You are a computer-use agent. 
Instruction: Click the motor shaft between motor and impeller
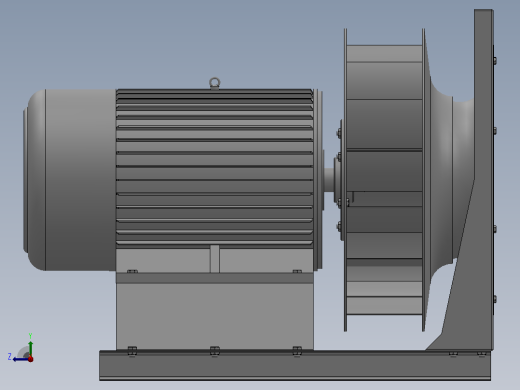(329, 180)
